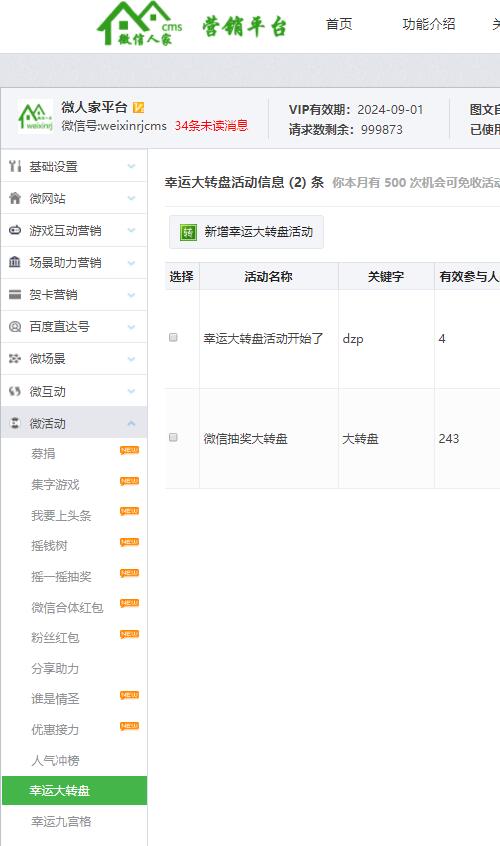Click participant count 243
This screenshot has width=500, height=846.
coord(449,439)
